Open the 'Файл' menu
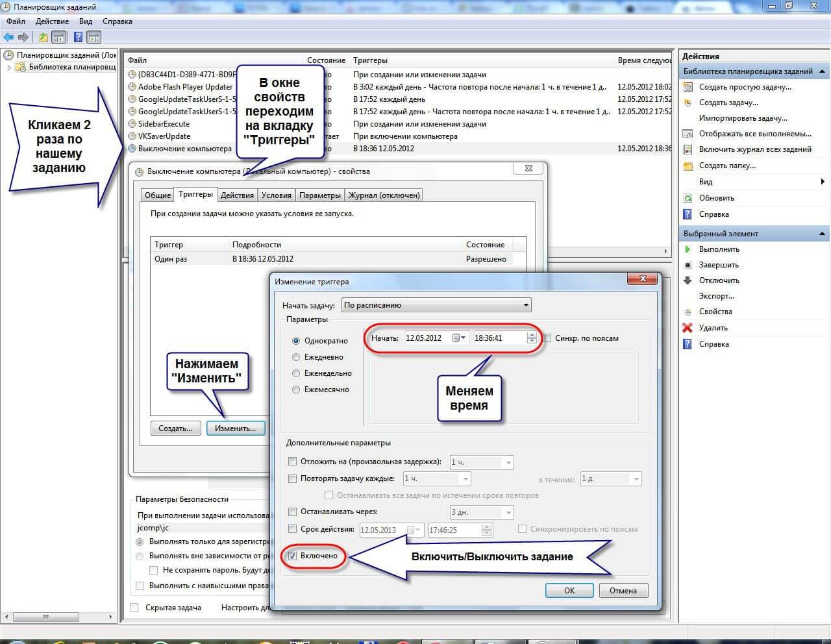Image resolution: width=831 pixels, height=644 pixels. [x=16, y=21]
